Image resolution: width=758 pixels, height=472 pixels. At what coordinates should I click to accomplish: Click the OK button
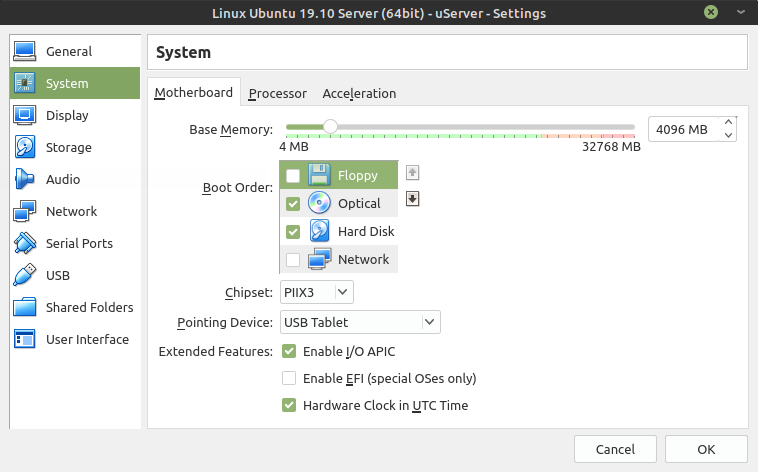pyautogui.click(x=706, y=449)
